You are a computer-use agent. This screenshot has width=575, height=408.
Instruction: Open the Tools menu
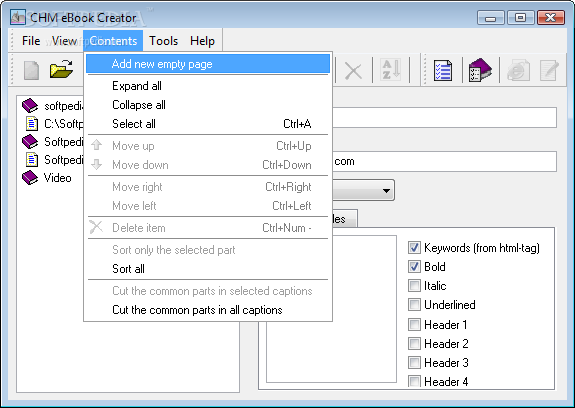164,41
